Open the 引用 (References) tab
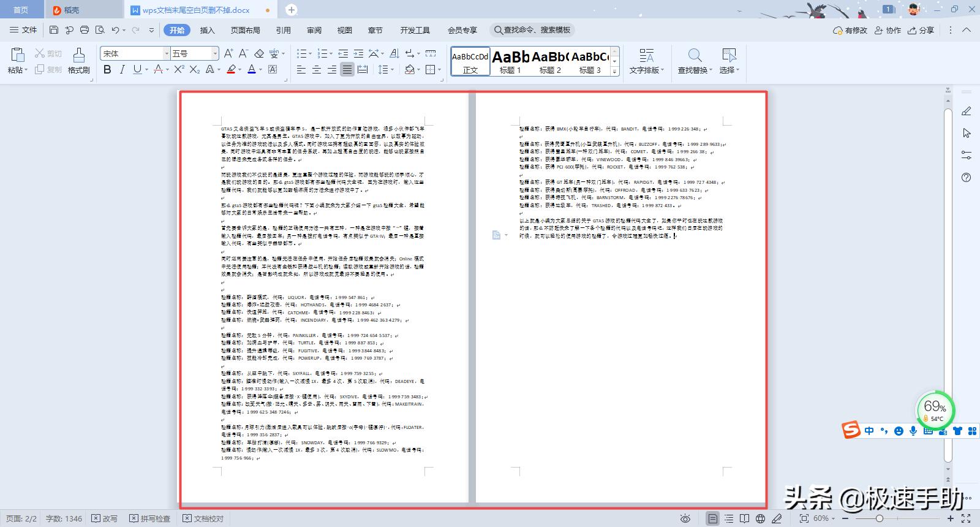 point(283,30)
